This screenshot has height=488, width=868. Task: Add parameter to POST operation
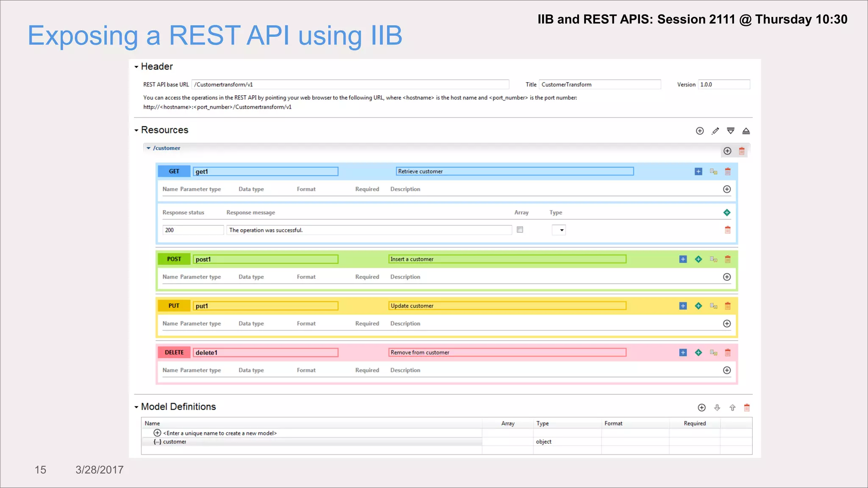[727, 277]
